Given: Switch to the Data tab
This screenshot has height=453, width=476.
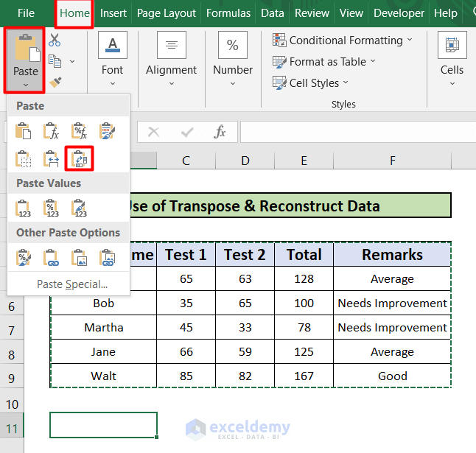Looking at the screenshot, I should 273,13.
